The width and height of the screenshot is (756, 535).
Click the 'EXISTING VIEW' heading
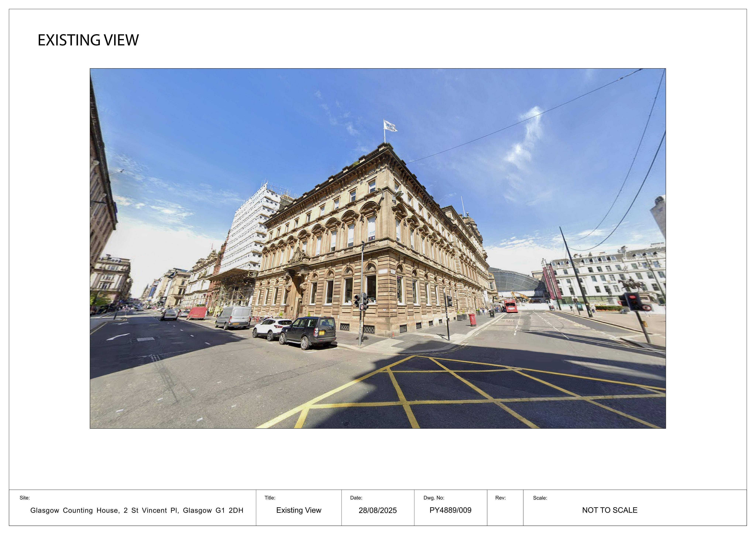point(88,40)
